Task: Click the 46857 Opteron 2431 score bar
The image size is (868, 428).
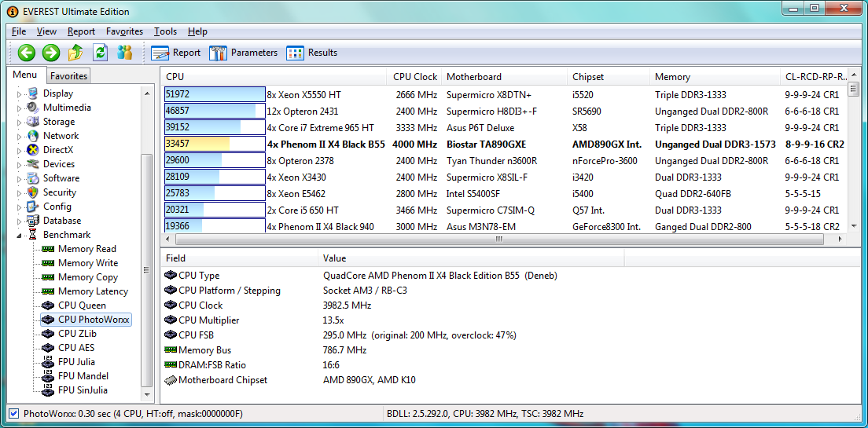Action: [x=215, y=112]
